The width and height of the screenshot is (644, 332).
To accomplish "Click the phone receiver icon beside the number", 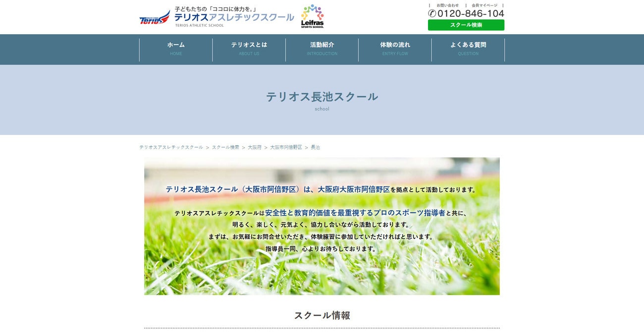I will coord(431,13).
